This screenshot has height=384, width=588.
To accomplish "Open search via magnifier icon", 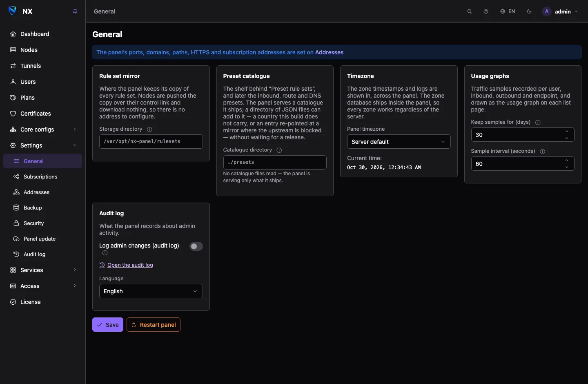I will click(470, 11).
